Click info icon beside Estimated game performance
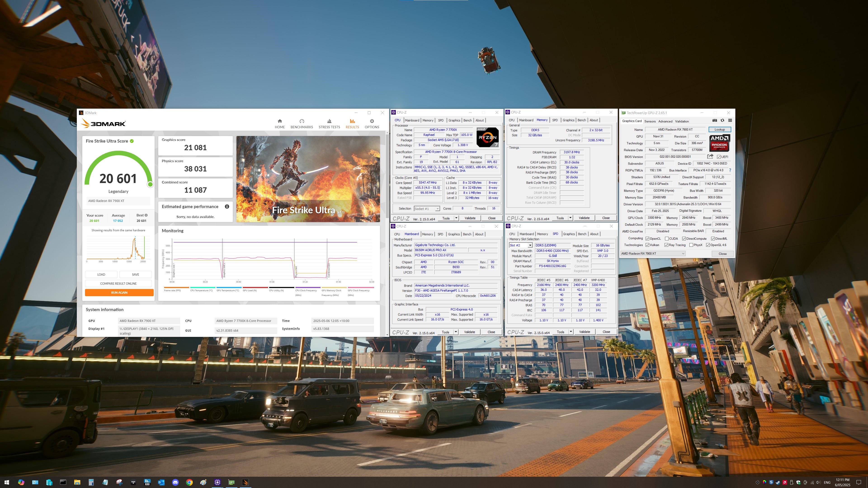868x488 pixels. tap(227, 206)
